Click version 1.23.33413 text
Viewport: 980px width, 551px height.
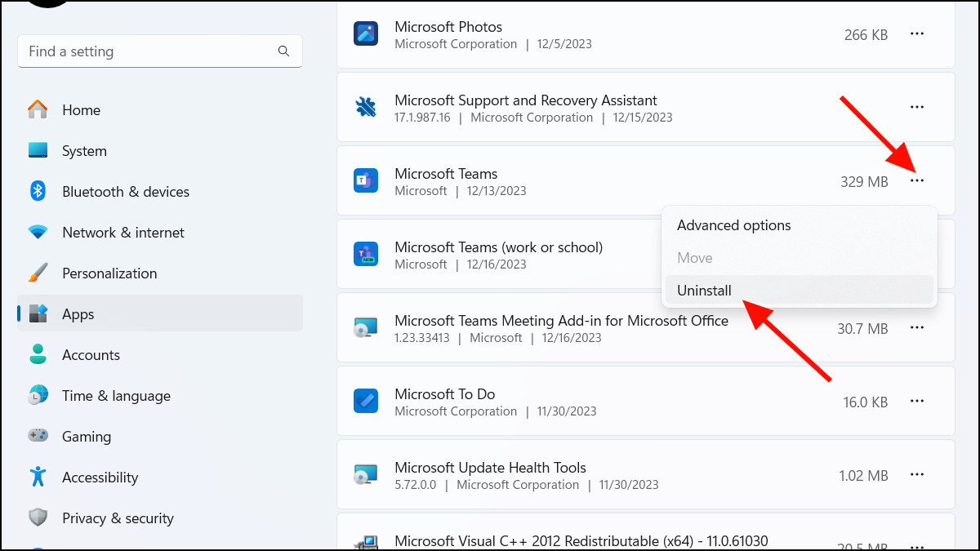click(421, 338)
